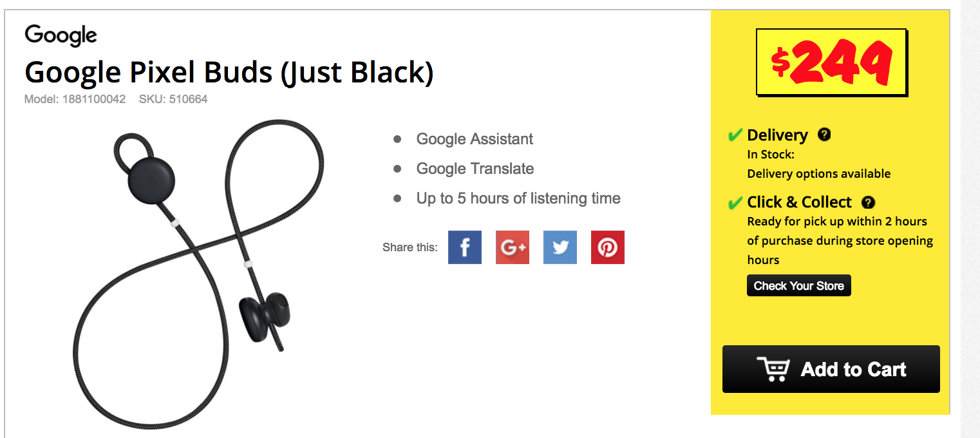Pin product on Pinterest
The height and width of the screenshot is (438, 980).
(x=608, y=247)
